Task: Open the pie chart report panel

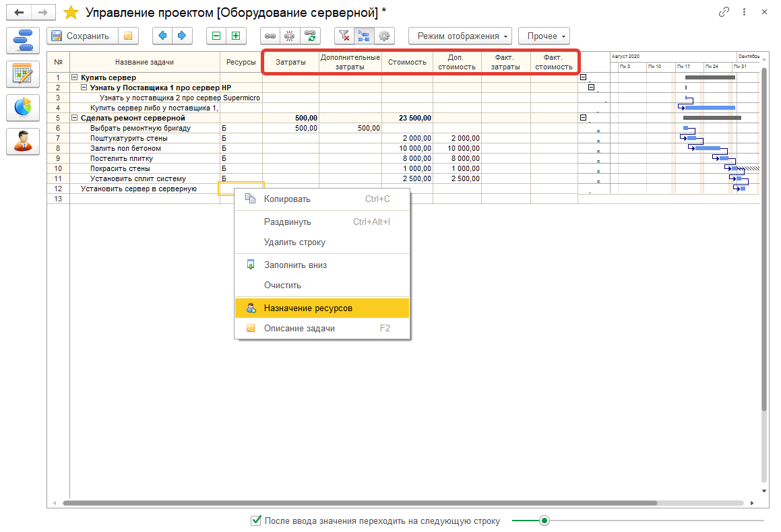Action: [23, 107]
